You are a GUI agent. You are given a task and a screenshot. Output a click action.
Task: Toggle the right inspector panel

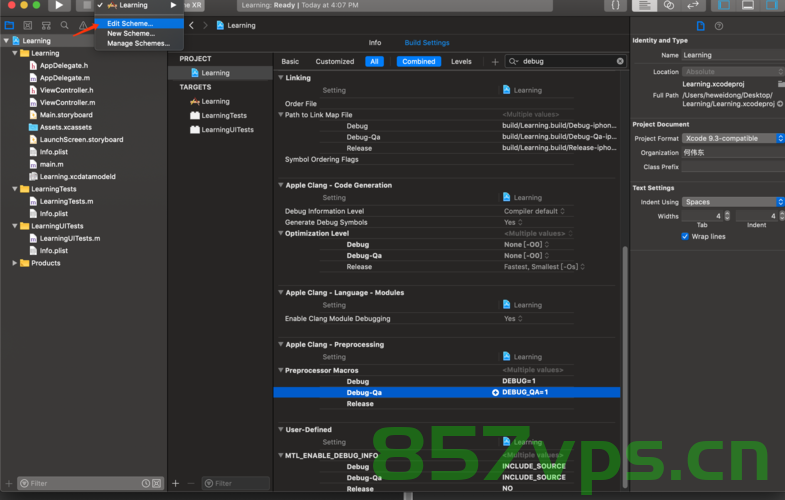point(772,6)
